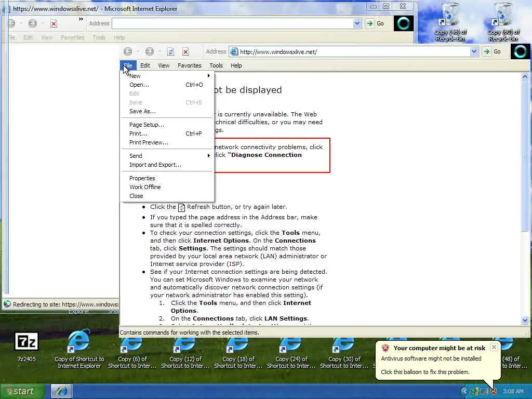This screenshot has width=532, height=399.
Task: Click the vertical scrollbar thumb
Action: coord(525,156)
